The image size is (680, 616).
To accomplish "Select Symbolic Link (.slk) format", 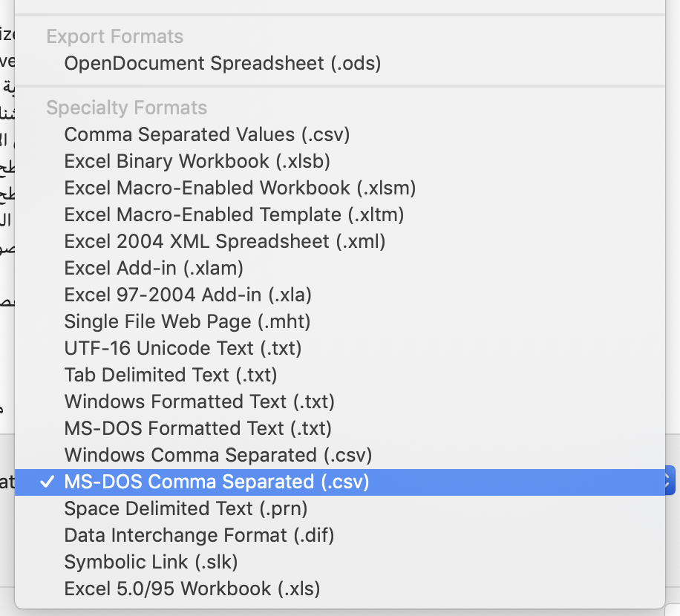I will 151,562.
